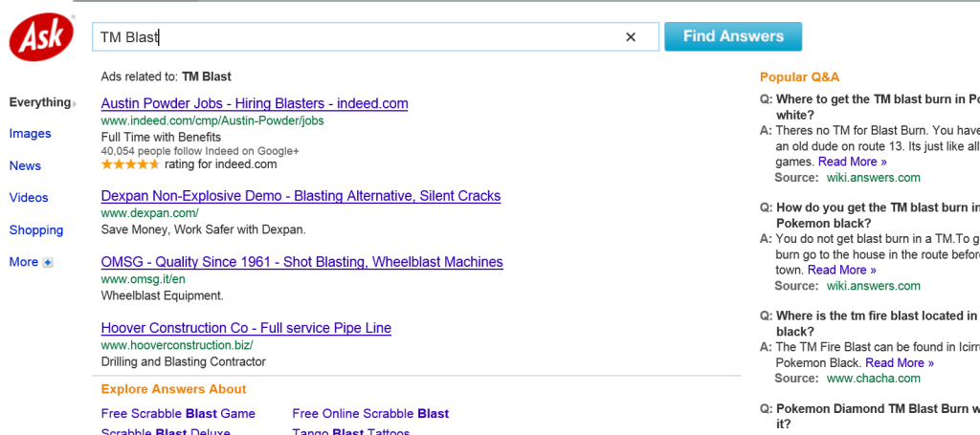Click Free Scrabble Blast Game link
The width and height of the screenshot is (980, 435).
click(x=178, y=414)
